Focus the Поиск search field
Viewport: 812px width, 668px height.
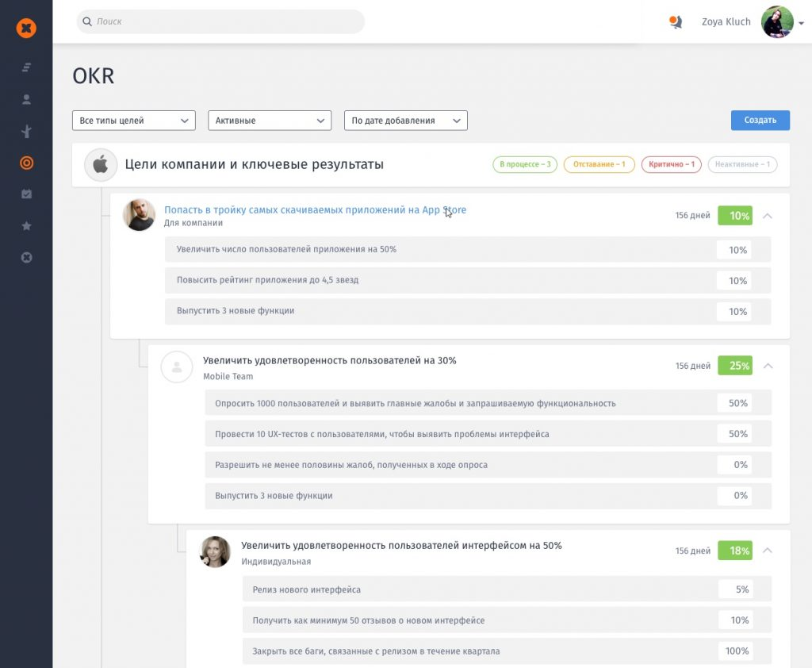coord(220,21)
